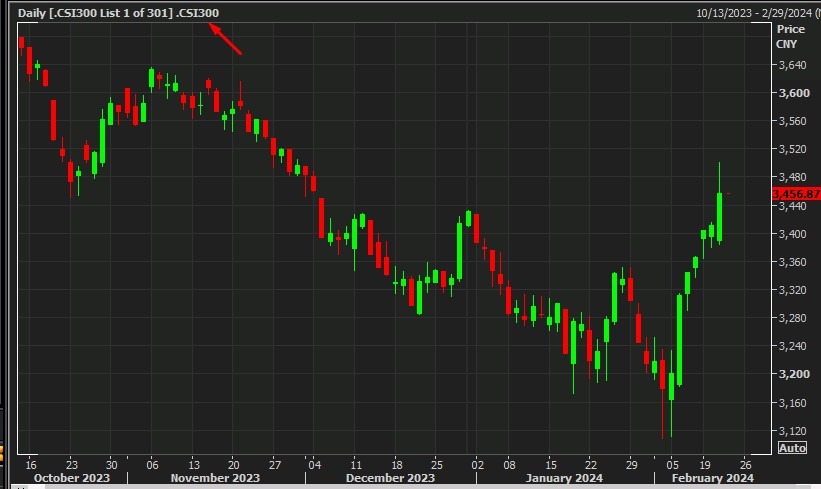Image resolution: width=821 pixels, height=489 pixels.
Task: Select the red last price label 3,456.87
Action: [x=796, y=194]
